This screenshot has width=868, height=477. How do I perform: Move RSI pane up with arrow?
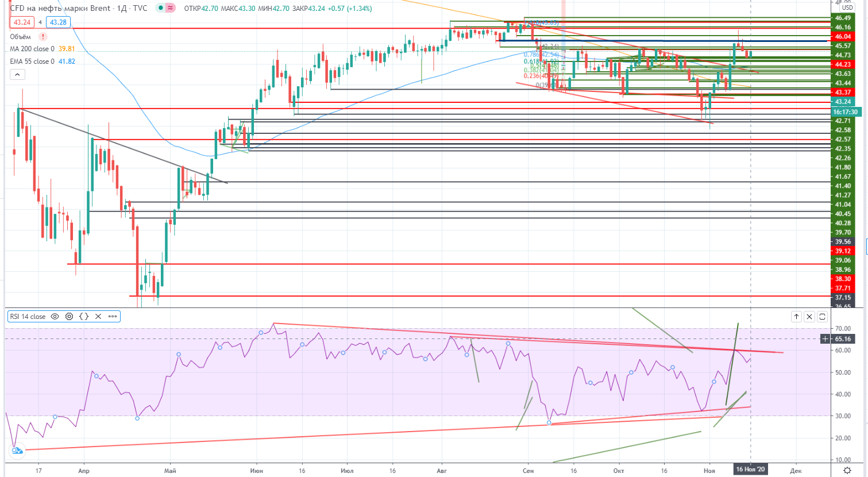coord(796,317)
